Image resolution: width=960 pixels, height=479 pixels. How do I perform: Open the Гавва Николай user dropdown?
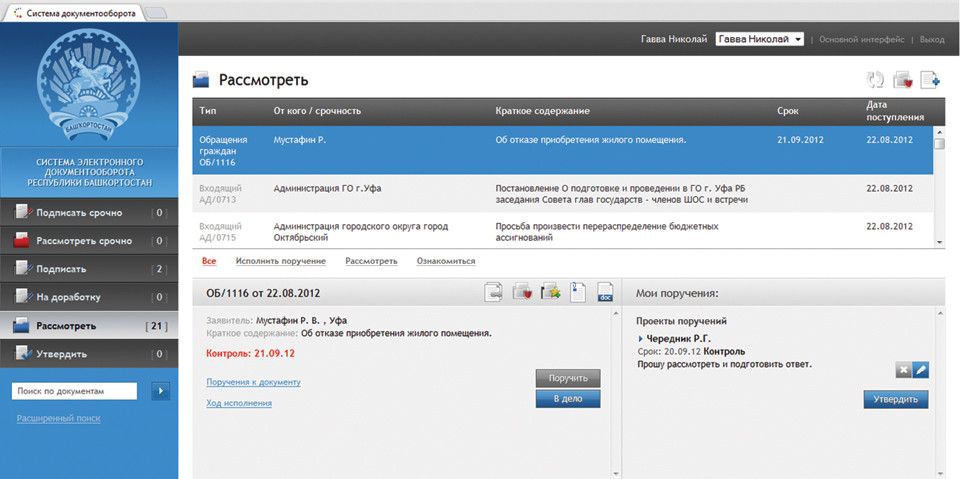(x=760, y=39)
